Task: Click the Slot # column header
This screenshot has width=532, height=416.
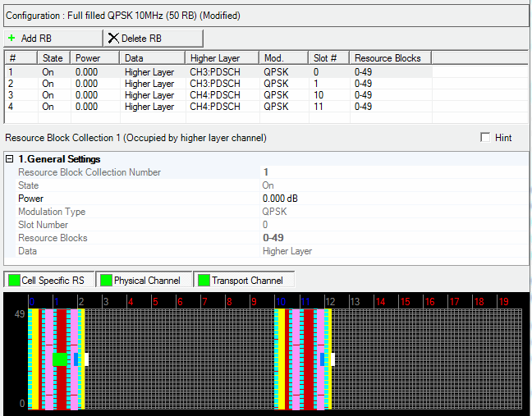Action: tap(328, 58)
